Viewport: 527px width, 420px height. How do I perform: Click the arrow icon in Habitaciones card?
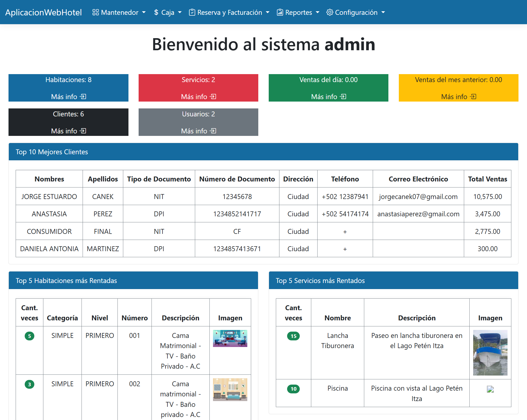click(x=83, y=97)
